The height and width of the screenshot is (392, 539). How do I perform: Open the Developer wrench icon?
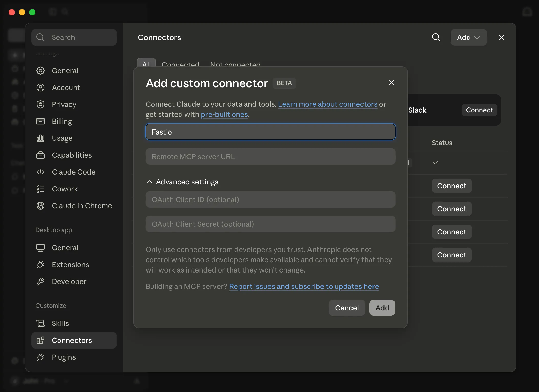pos(40,281)
